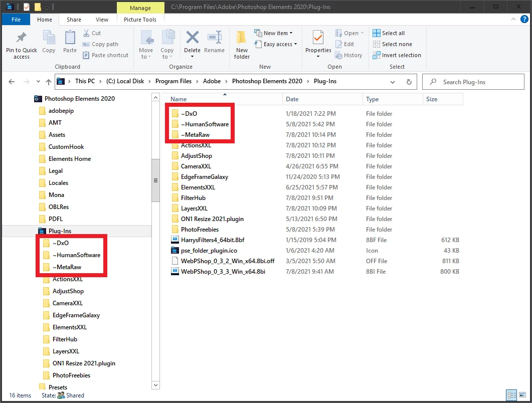Open the New item dropdown

(273, 33)
